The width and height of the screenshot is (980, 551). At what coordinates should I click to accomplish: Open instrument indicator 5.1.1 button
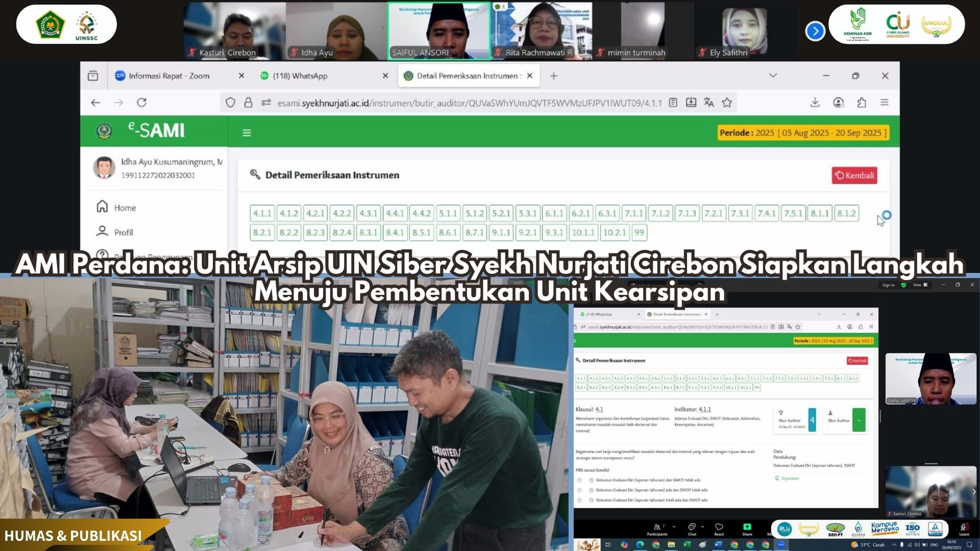[x=448, y=213]
